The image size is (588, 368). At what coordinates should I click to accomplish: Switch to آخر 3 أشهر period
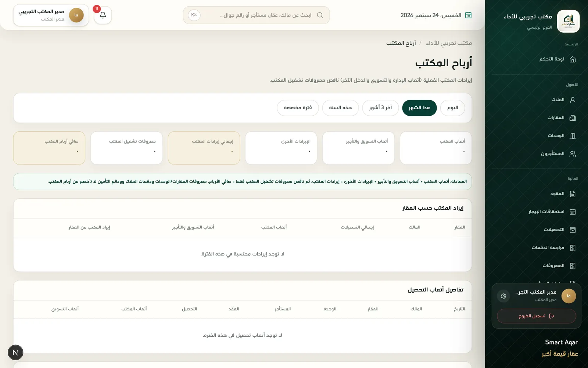pyautogui.click(x=380, y=108)
